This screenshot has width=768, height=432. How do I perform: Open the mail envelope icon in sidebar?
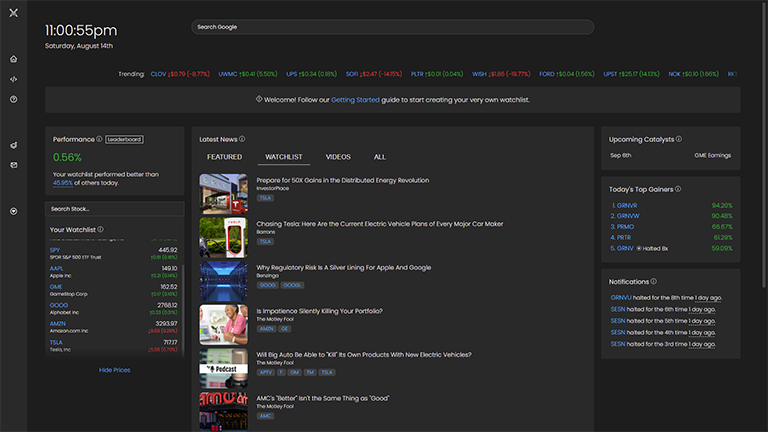point(13,164)
